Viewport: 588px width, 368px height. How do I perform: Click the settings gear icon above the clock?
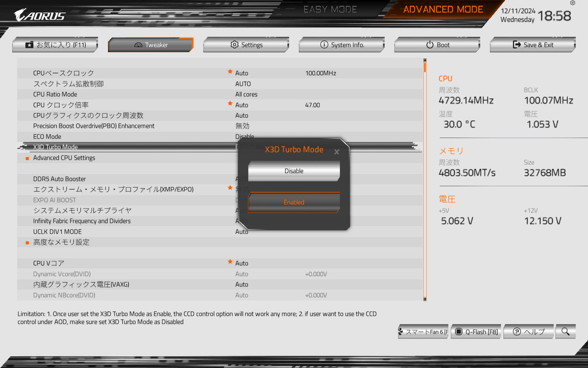point(573,3)
